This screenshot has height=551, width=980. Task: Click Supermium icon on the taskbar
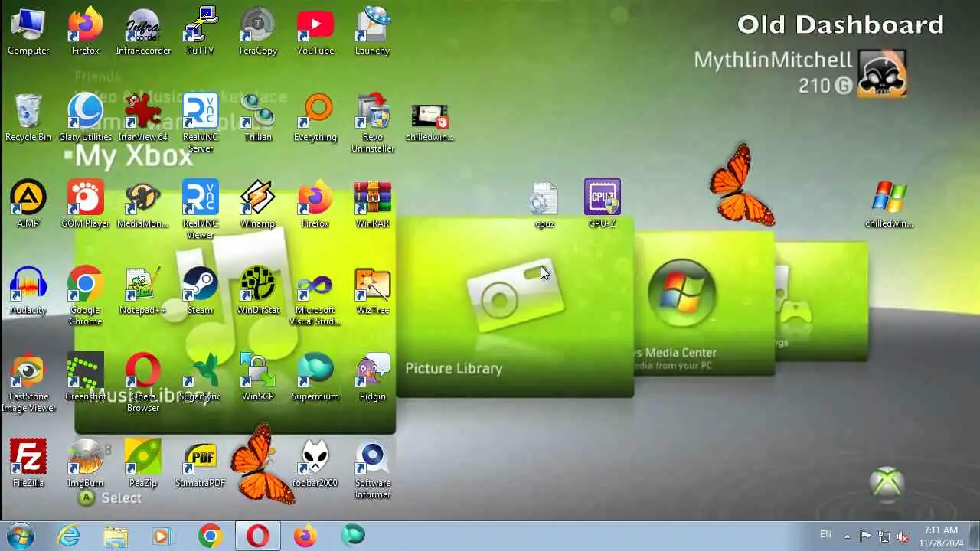pyautogui.click(x=352, y=536)
